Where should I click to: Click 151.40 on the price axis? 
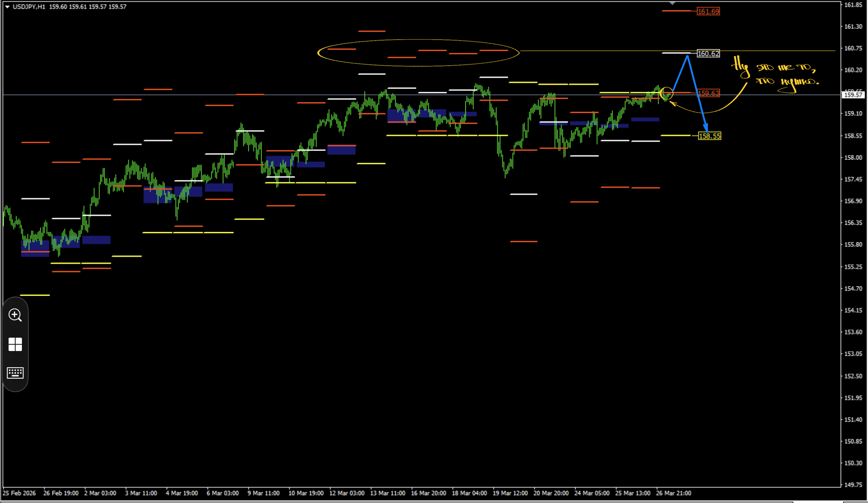point(853,420)
